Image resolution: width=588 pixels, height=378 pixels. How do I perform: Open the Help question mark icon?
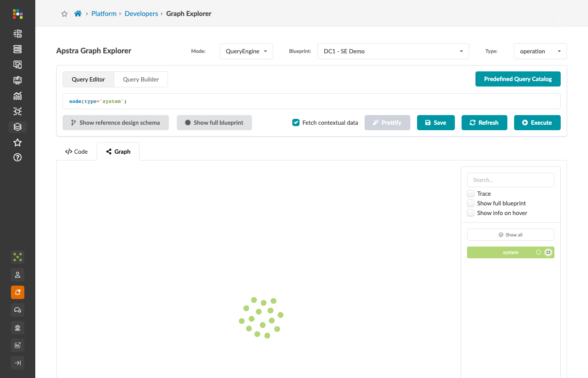(18, 157)
